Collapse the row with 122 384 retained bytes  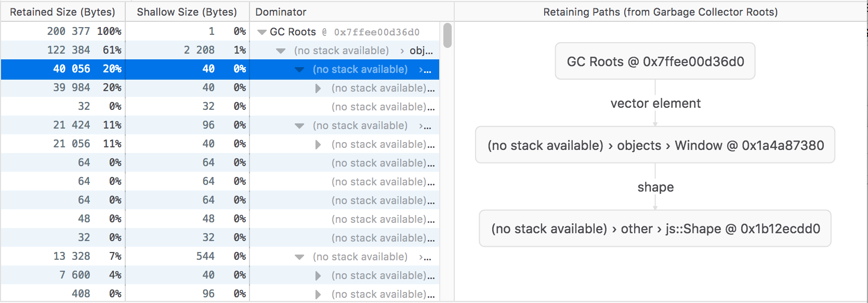(281, 51)
